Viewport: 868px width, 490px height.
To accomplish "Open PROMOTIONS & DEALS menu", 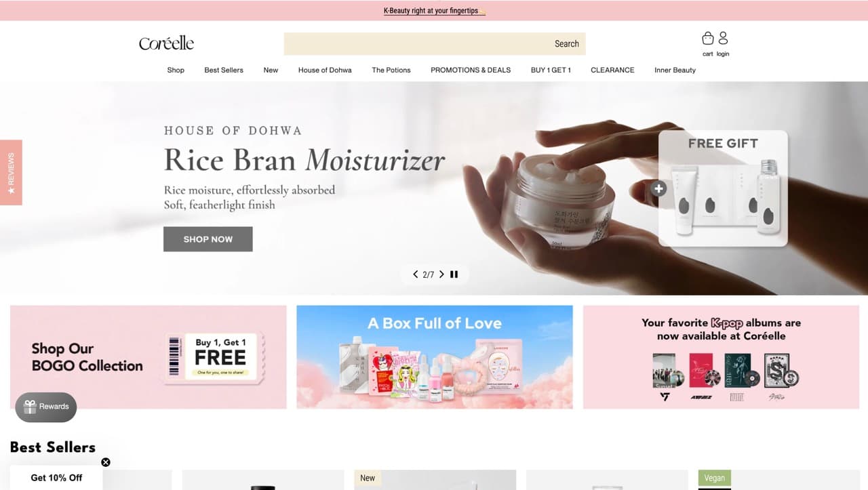I will (x=471, y=70).
